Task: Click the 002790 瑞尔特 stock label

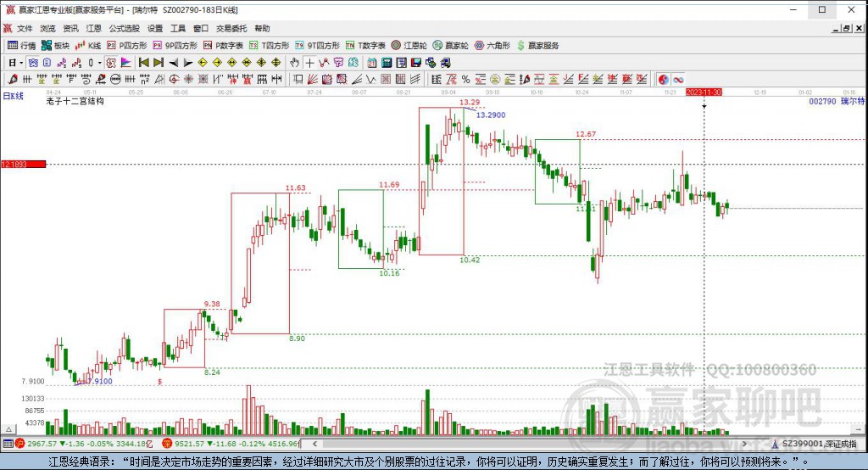Action: click(837, 101)
